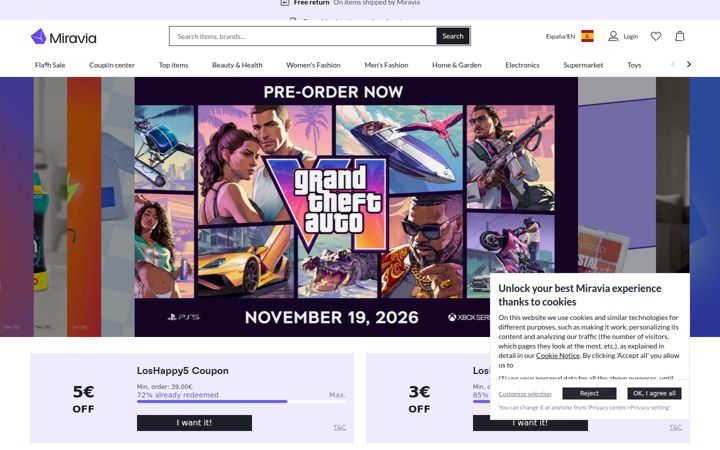Screen dimensions: 720x450
Task: Click the Miravia logo icon
Action: 39,36
